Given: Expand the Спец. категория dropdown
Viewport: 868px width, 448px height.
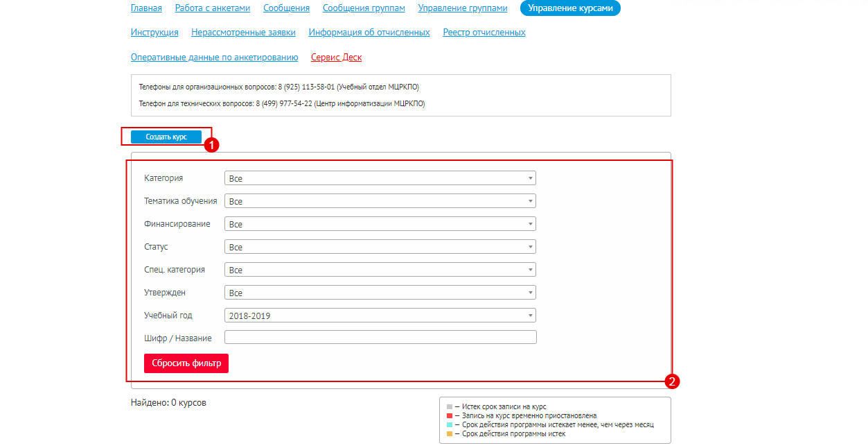Looking at the screenshot, I should (x=380, y=270).
